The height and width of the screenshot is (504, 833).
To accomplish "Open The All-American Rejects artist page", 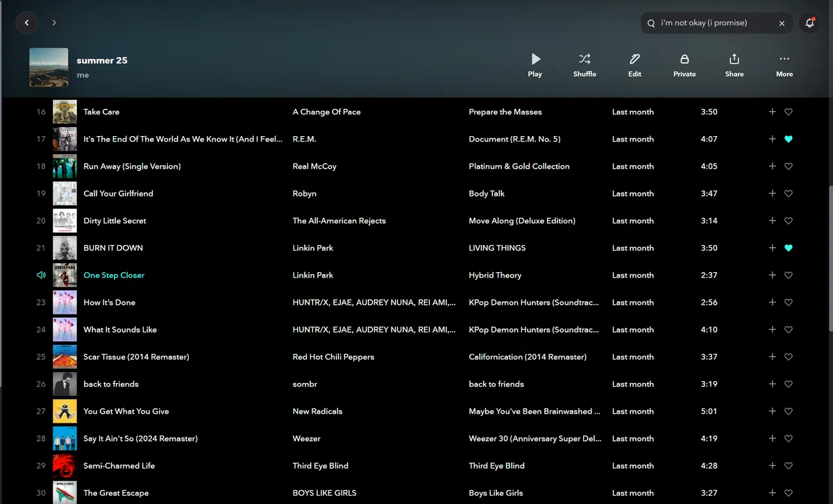I will [339, 221].
